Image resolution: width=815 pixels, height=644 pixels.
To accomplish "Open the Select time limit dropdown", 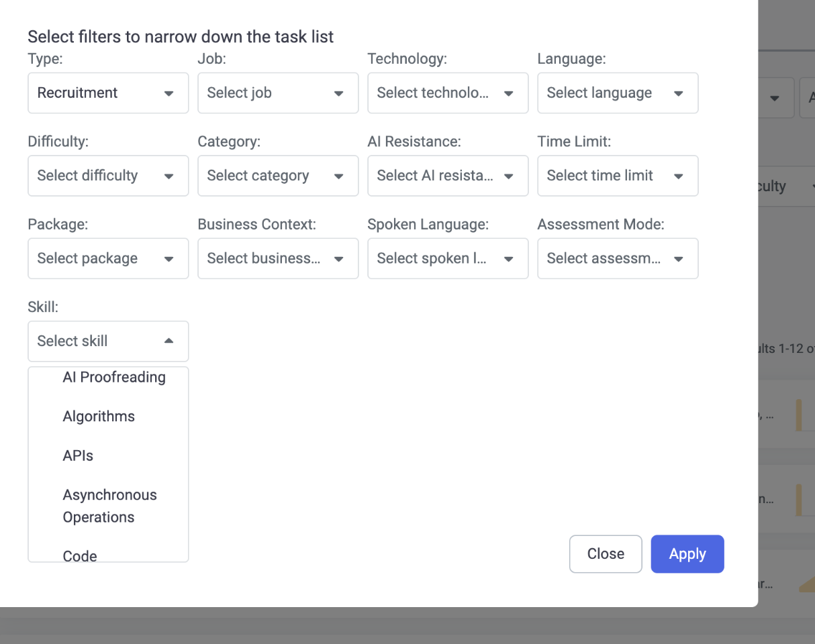I will pos(617,176).
